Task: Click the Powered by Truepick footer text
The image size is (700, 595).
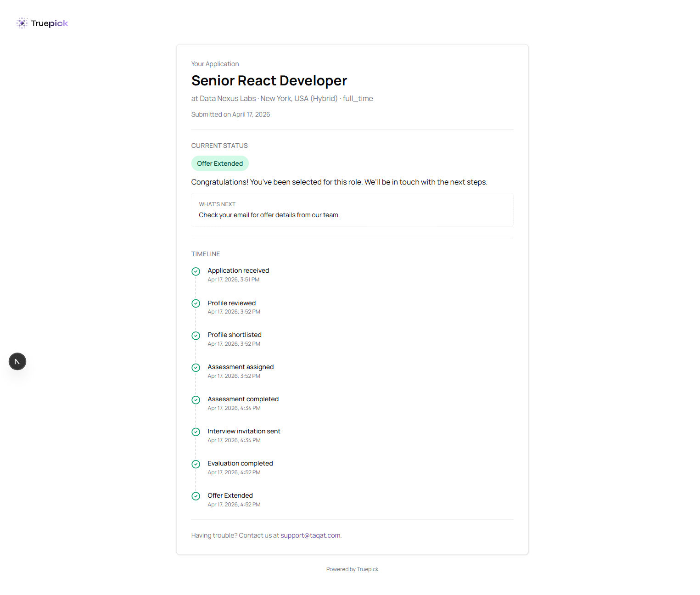Action: 352,569
